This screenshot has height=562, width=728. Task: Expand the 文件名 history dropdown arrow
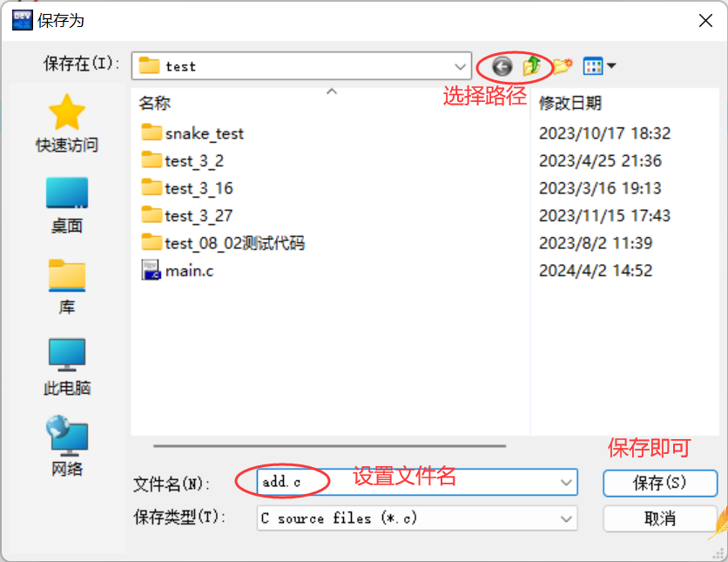[x=566, y=483]
